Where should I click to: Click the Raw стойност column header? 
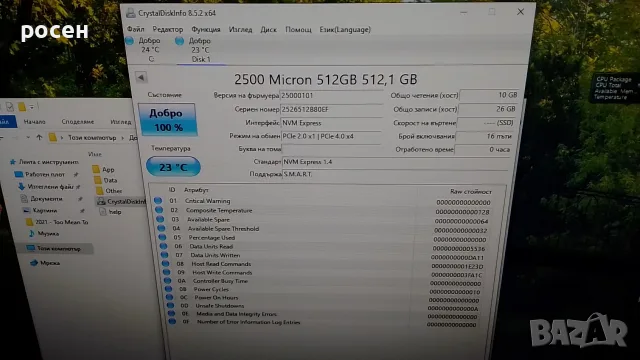471,191
